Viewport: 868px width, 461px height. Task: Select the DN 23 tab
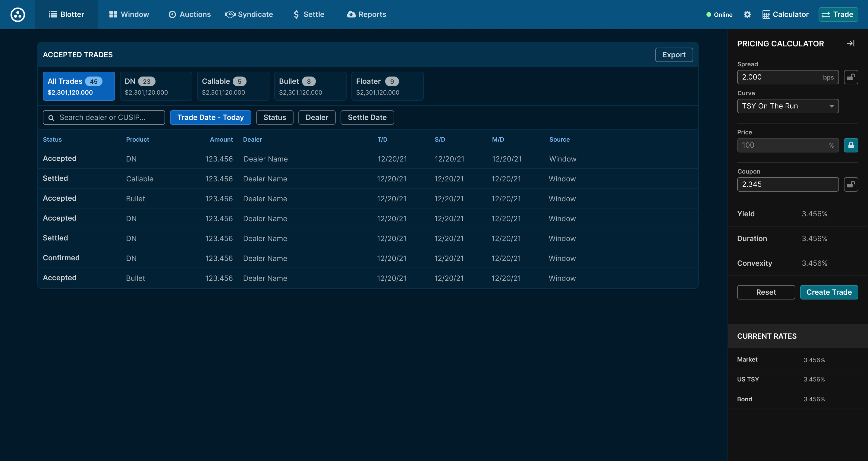[156, 86]
